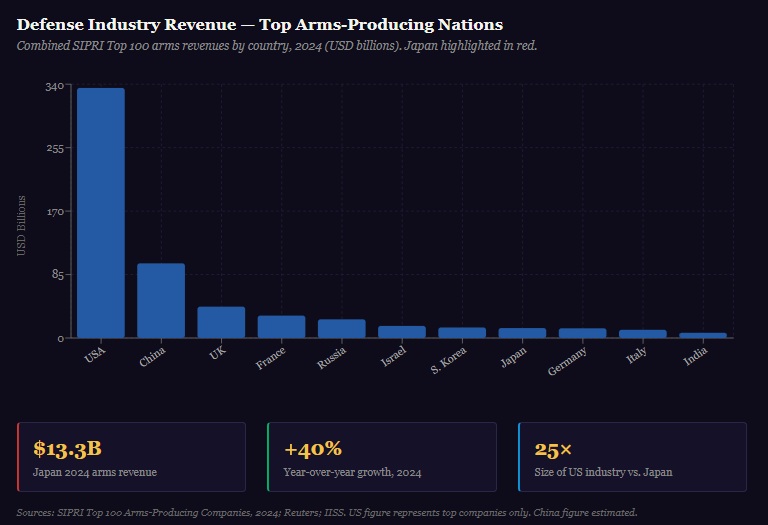768x525 pixels.
Task: Click the Israel x-axis label
Action: tap(394, 357)
